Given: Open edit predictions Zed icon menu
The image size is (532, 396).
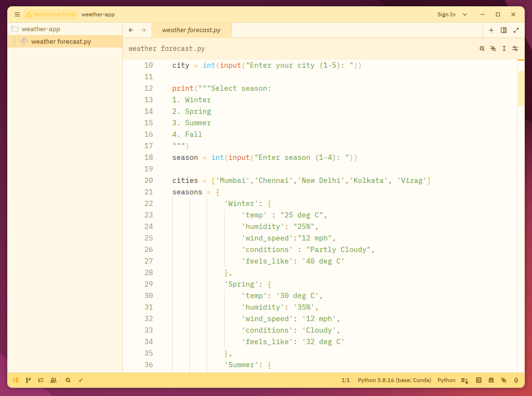Looking at the screenshot, I should pos(464,380).
